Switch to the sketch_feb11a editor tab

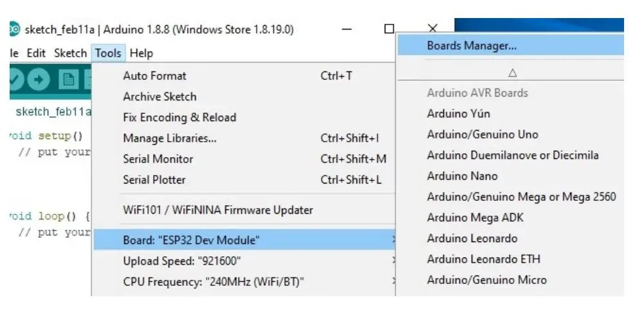tap(53, 111)
